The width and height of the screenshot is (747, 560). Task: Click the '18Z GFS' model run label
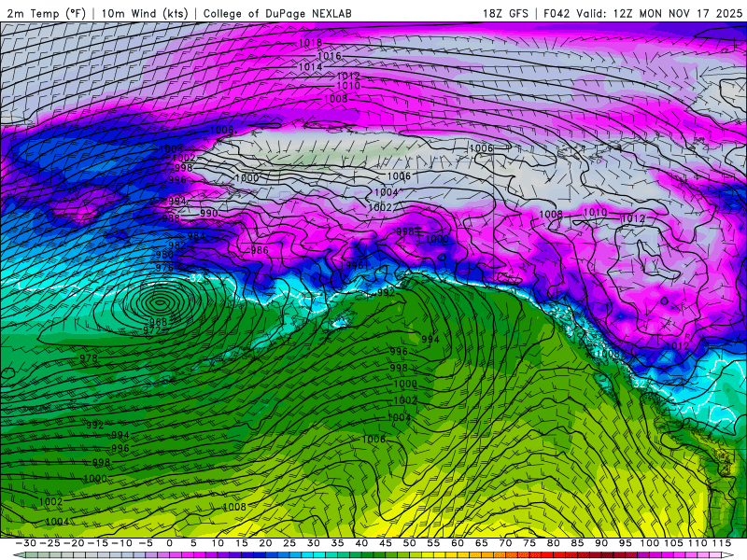[x=505, y=13]
